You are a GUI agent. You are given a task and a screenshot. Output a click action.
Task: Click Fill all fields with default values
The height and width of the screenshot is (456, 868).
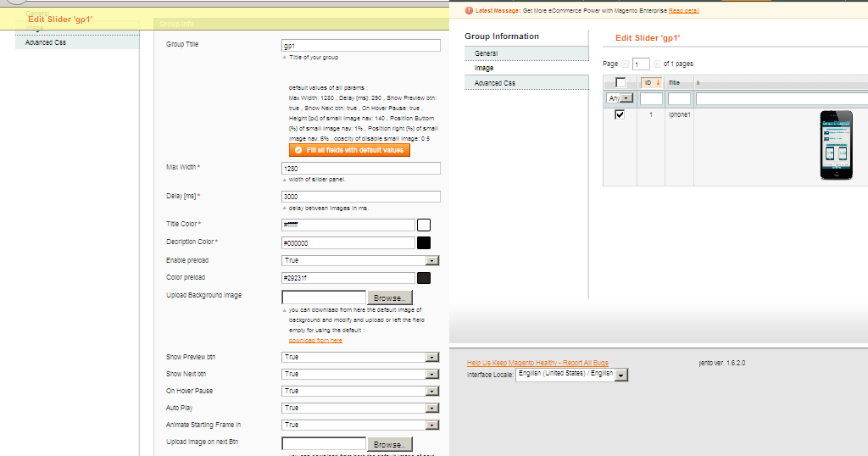click(x=349, y=151)
